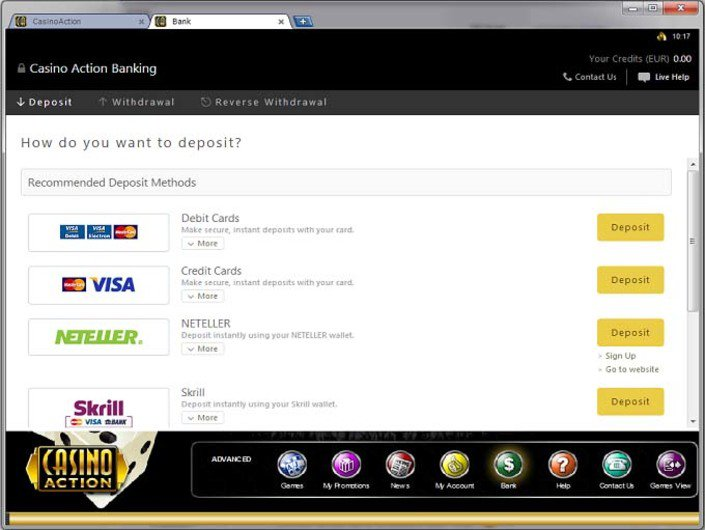Image resolution: width=705 pixels, height=530 pixels.
Task: Click the Skrill logo card
Action: coord(98,408)
